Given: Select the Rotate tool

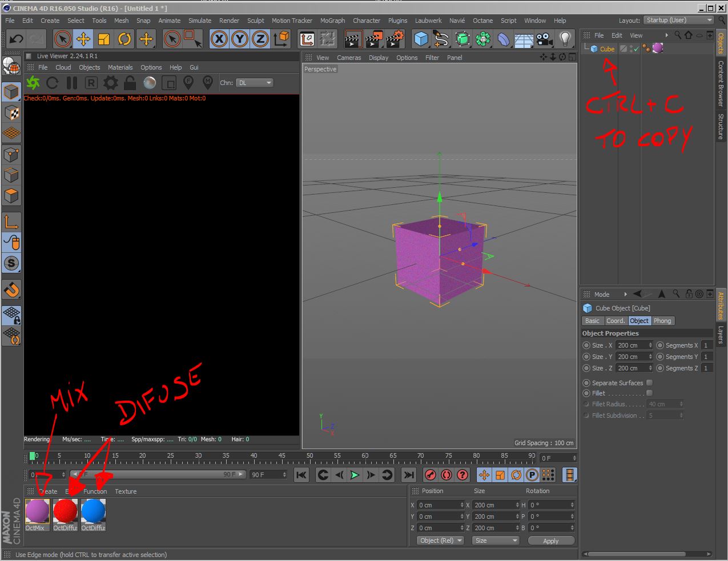Looking at the screenshot, I should point(124,39).
